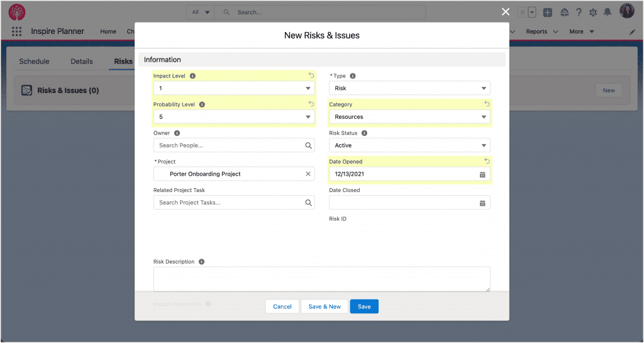Click into the Risk Description text area
Screen dimensions: 644x343
coord(321,279)
